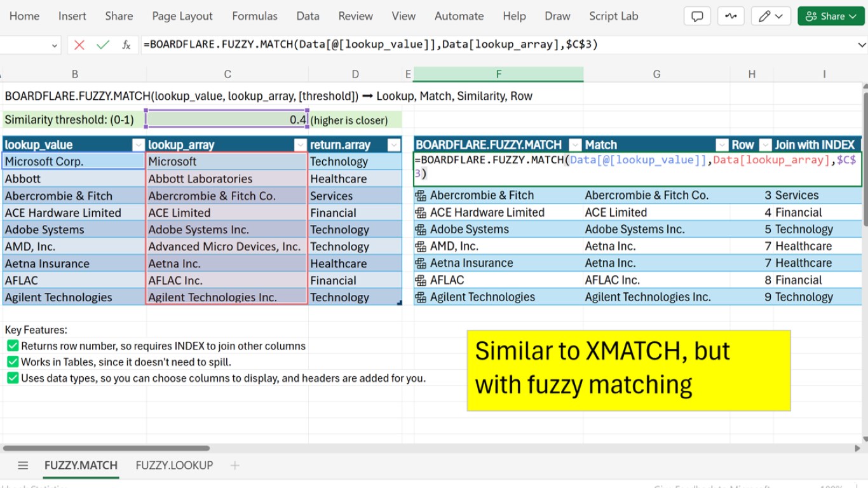868x488 pixels.
Task: Click the horizontal scrollbar right arrow
Action: pos(856,448)
